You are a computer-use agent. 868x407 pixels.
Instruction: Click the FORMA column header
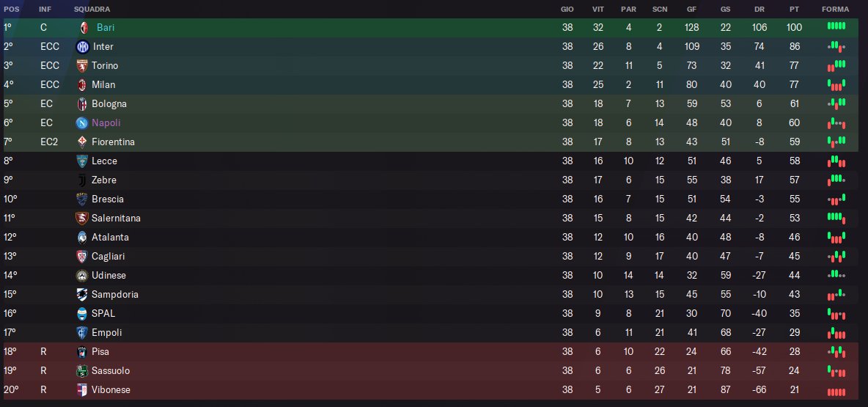(x=836, y=10)
